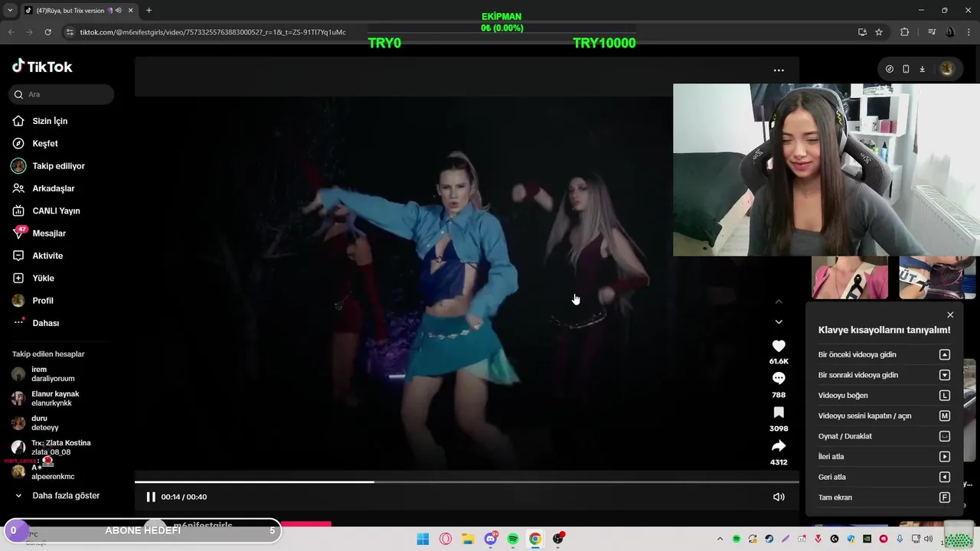Open video three-dots options menu
980x551 pixels.
pyautogui.click(x=779, y=70)
